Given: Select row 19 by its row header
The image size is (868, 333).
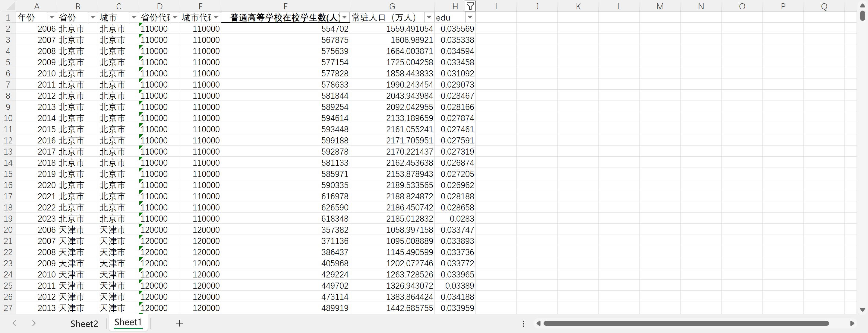Looking at the screenshot, I should click(8, 219).
